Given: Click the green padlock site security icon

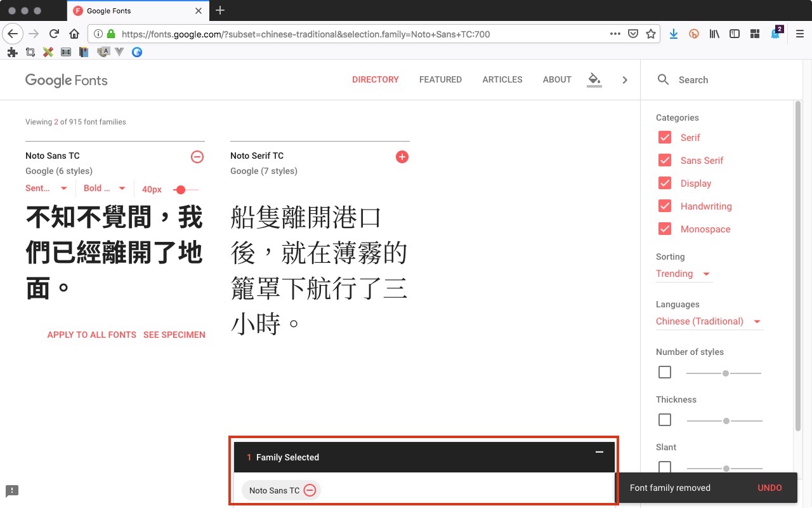Looking at the screenshot, I should pos(111,34).
